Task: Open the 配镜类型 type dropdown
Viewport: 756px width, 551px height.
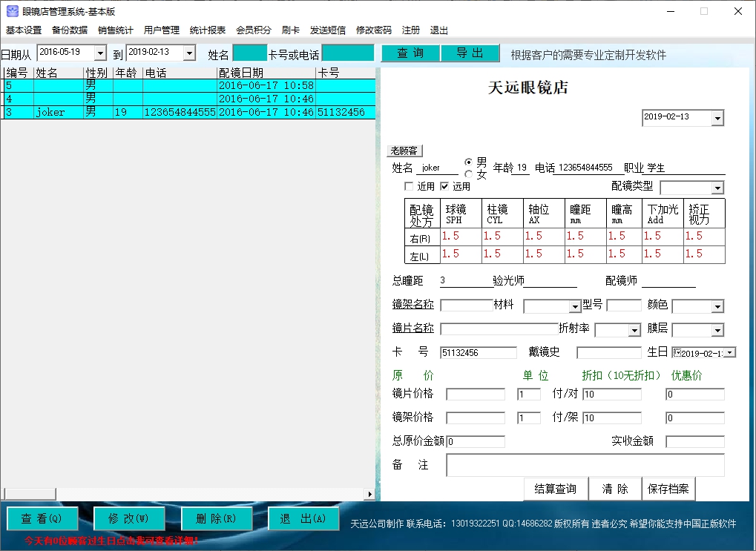Action: pyautogui.click(x=716, y=187)
